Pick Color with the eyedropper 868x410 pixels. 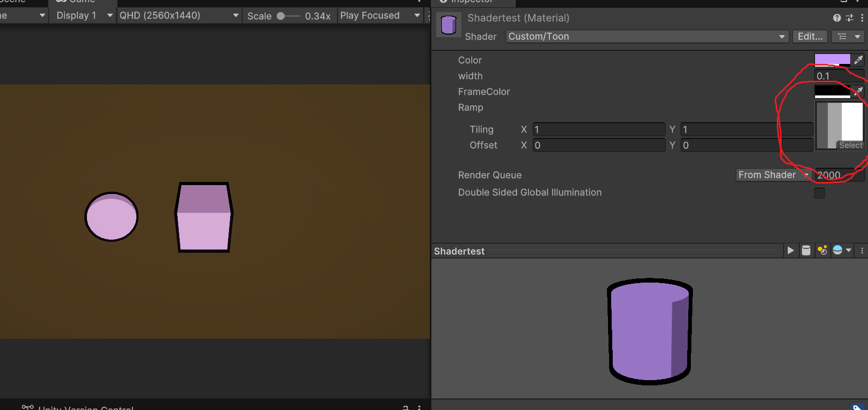coord(858,60)
